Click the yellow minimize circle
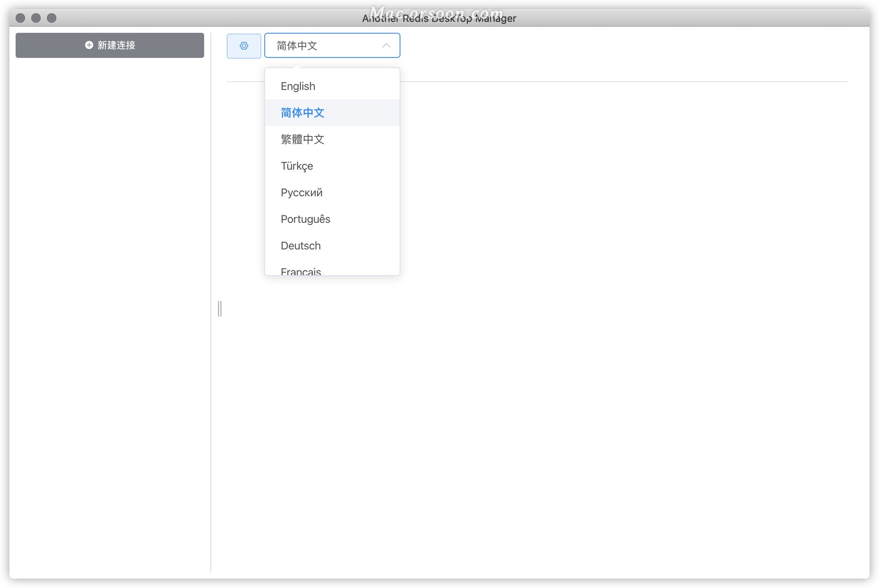This screenshot has width=879, height=588. pyautogui.click(x=36, y=18)
